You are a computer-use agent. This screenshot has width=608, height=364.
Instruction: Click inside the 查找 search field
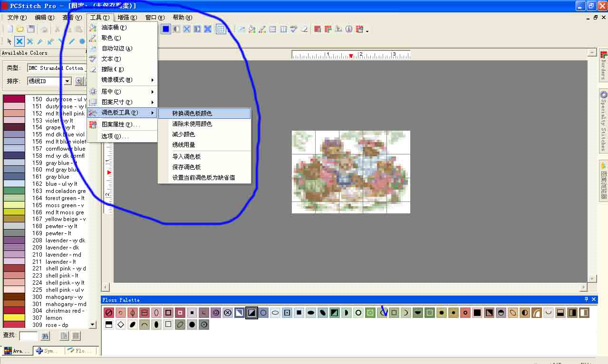point(28,336)
